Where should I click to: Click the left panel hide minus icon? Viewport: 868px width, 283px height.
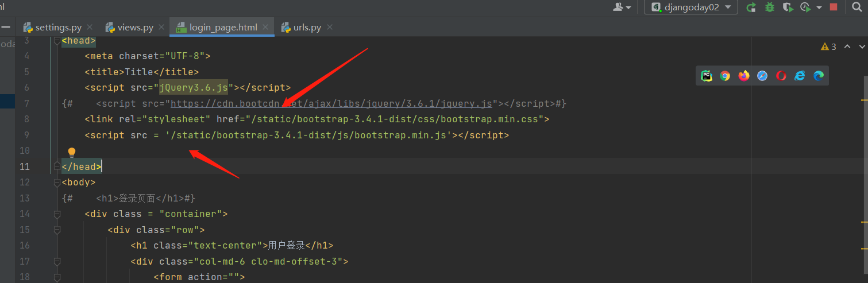click(6, 26)
